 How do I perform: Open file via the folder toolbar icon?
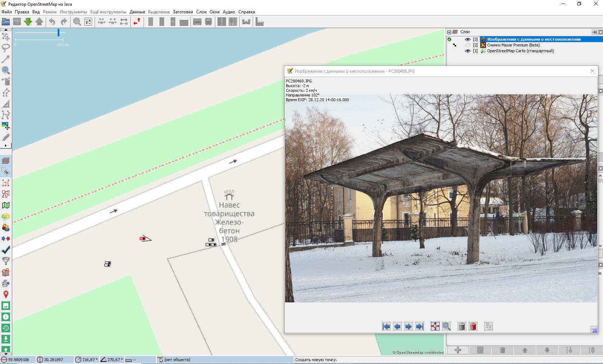pos(6,22)
